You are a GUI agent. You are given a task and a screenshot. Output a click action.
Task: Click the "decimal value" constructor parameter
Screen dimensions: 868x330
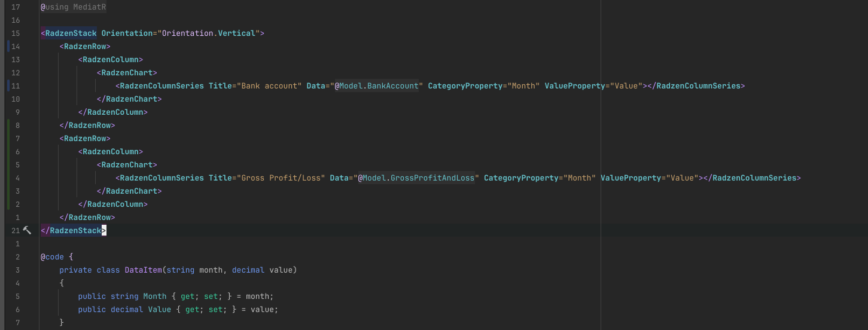pos(262,270)
